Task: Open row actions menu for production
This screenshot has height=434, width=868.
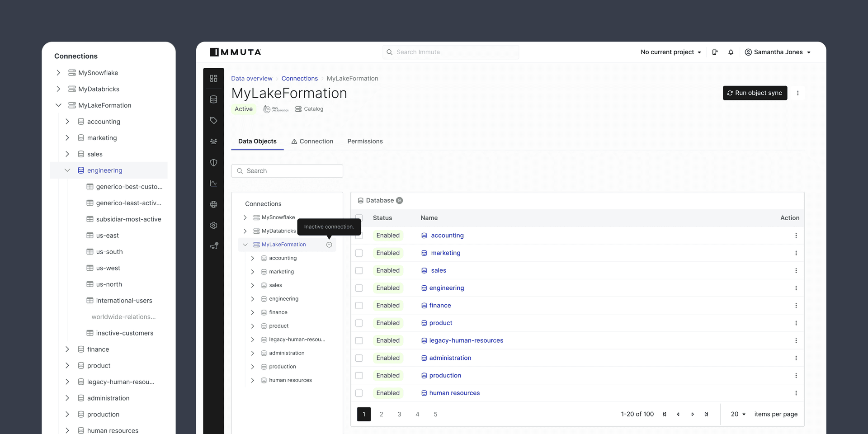Action: click(796, 376)
